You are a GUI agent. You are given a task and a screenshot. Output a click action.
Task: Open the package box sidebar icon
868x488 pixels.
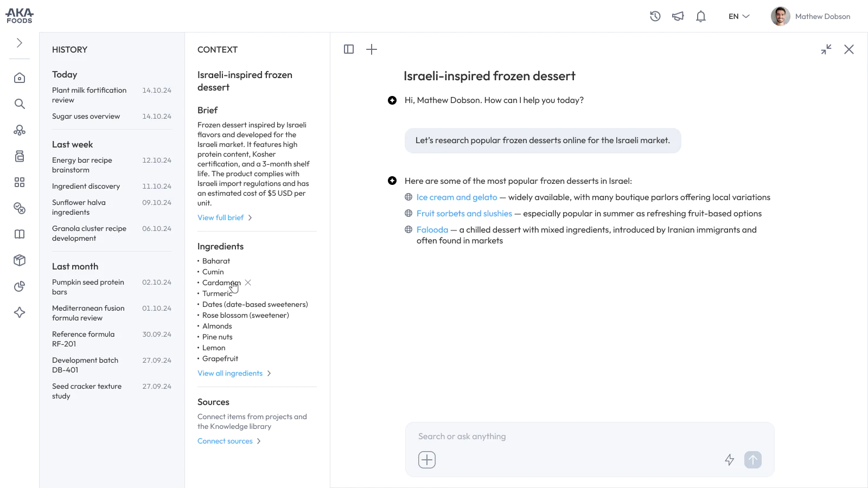pos(20,260)
